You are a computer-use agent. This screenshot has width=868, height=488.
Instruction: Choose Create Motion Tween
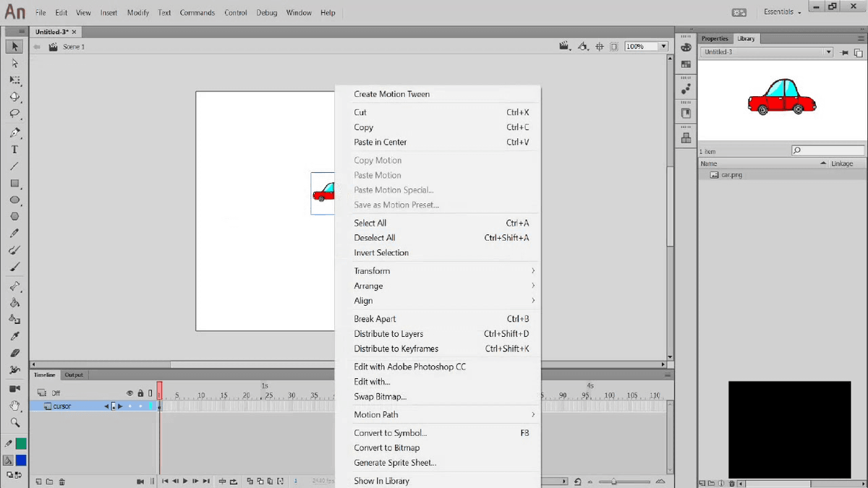(391, 94)
